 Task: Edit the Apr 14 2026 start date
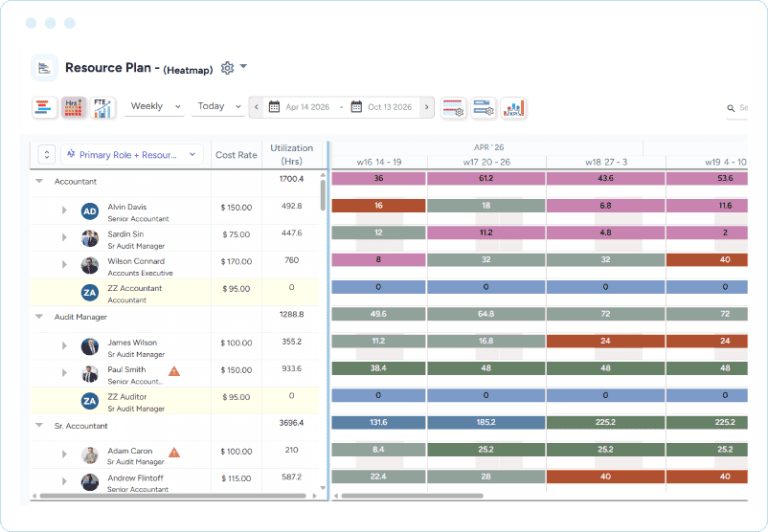(307, 107)
